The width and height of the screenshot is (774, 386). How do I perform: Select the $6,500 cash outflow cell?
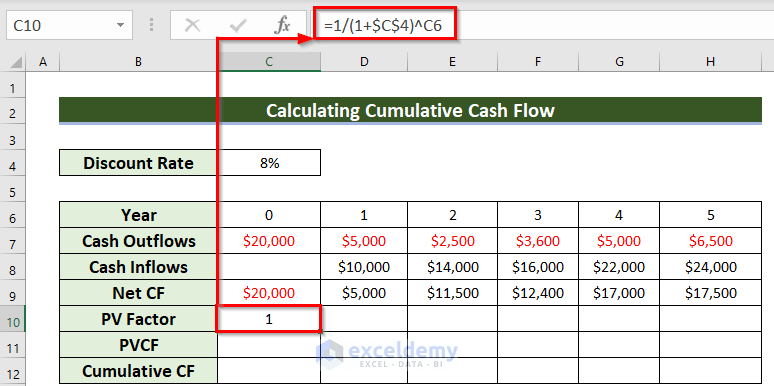click(710, 240)
